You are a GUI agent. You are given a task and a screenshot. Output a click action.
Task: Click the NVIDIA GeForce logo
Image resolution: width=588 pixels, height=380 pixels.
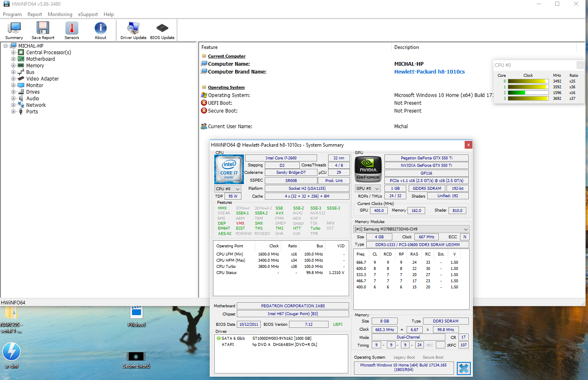pyautogui.click(x=368, y=169)
